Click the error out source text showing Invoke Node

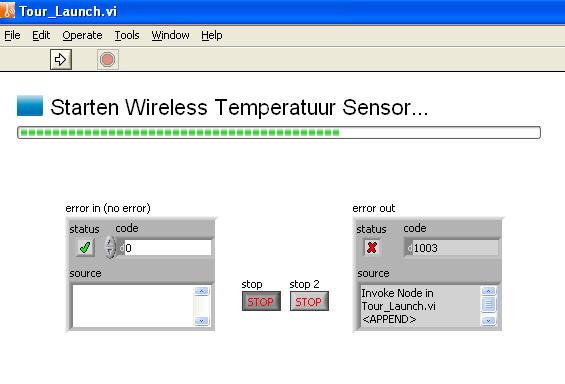click(x=420, y=306)
